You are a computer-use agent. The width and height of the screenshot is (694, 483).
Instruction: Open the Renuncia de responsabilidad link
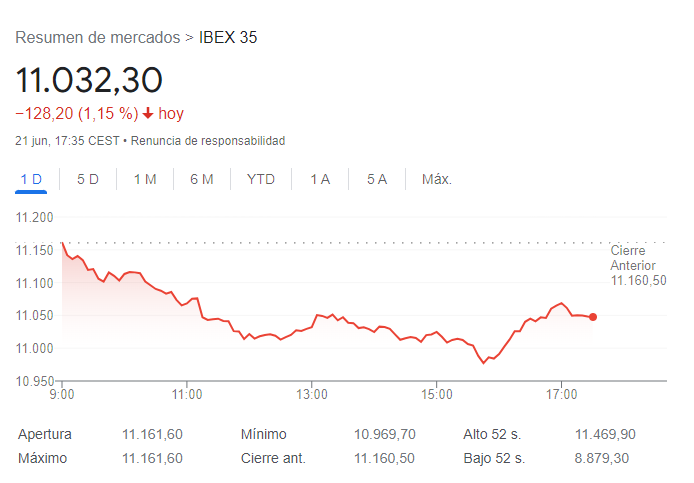tap(208, 141)
